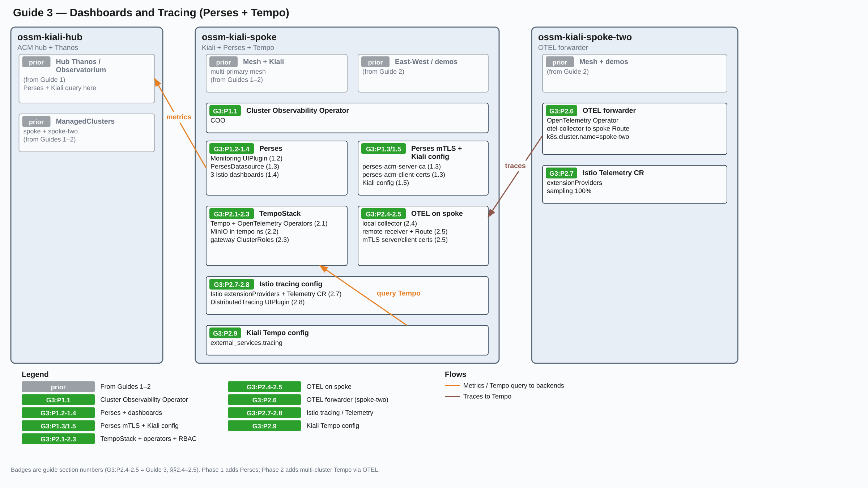
Task: Select 'local collector (2.4)' text
Action: tap(390, 223)
